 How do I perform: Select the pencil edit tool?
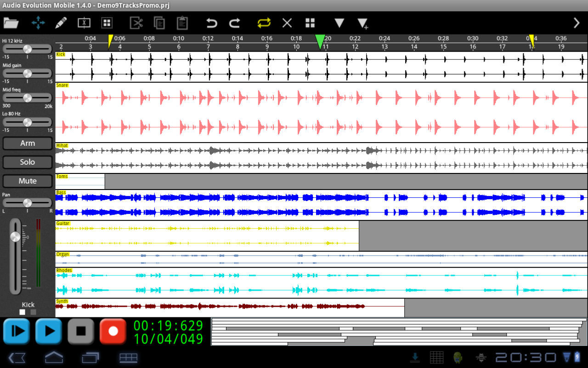point(61,23)
